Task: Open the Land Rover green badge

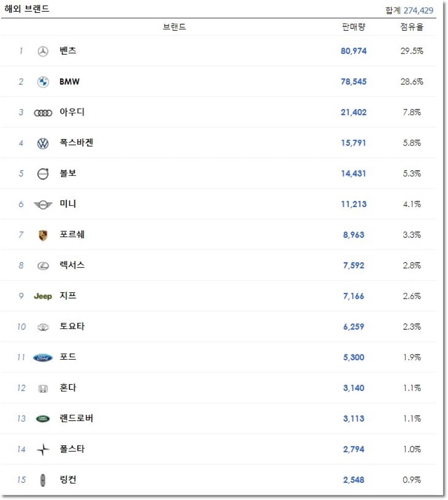Action: click(x=43, y=419)
